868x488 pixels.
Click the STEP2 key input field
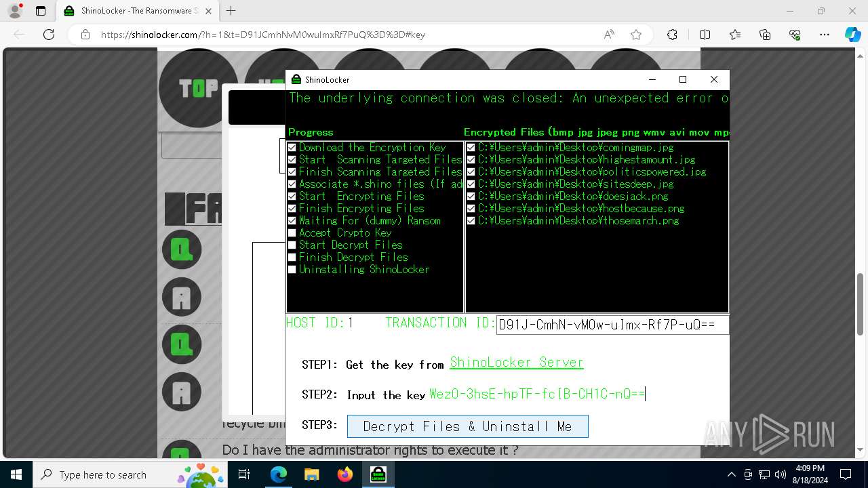(x=536, y=394)
